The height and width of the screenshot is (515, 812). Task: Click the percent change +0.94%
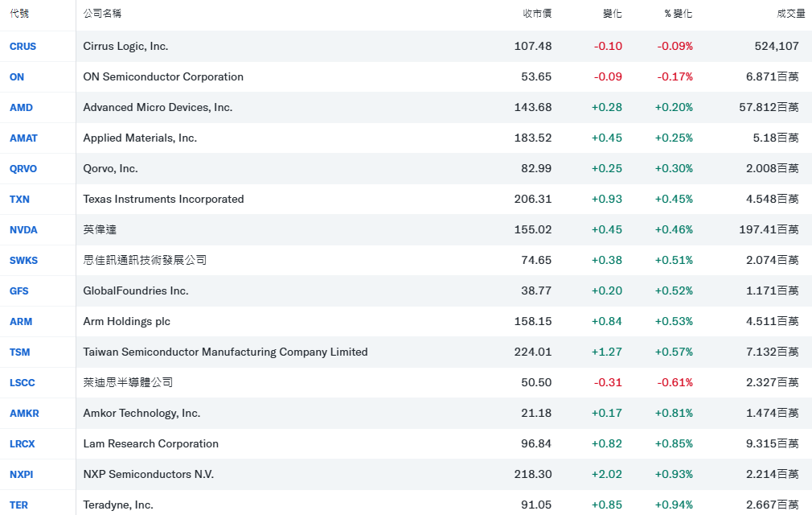pyautogui.click(x=674, y=505)
